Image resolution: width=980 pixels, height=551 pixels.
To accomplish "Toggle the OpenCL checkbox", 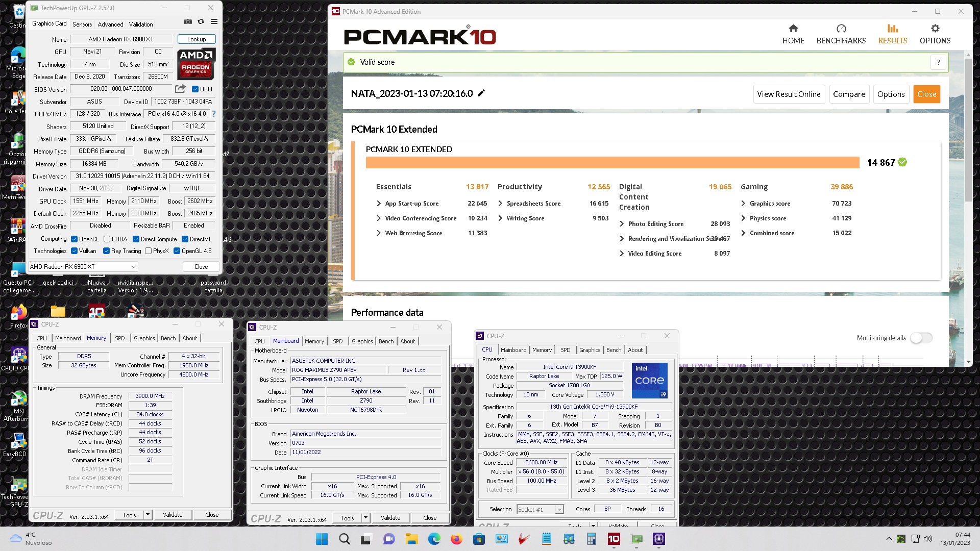I will (75, 239).
